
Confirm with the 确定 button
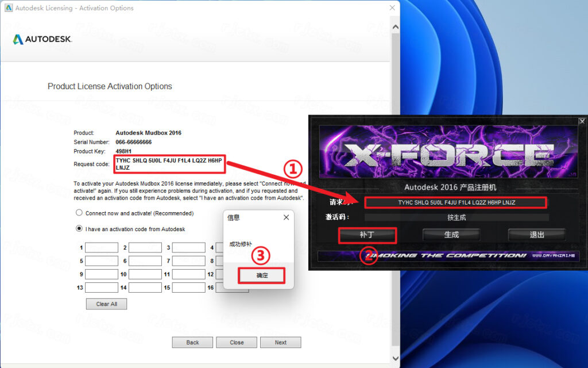pyautogui.click(x=262, y=275)
